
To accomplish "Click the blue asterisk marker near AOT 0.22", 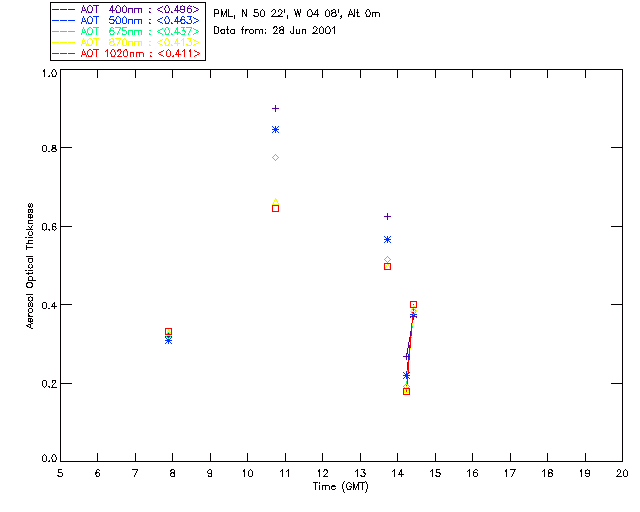I will tap(407, 375).
